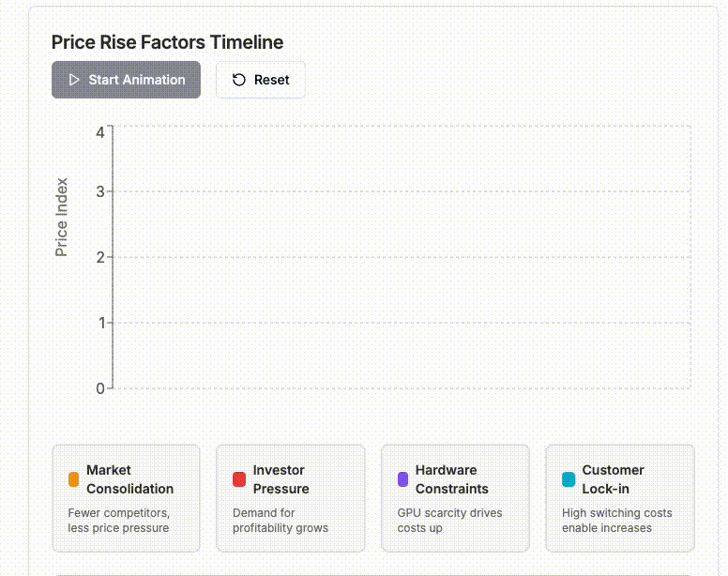The height and width of the screenshot is (576, 728).
Task: Click the y-axis tick labeled 2
Action: point(100,257)
